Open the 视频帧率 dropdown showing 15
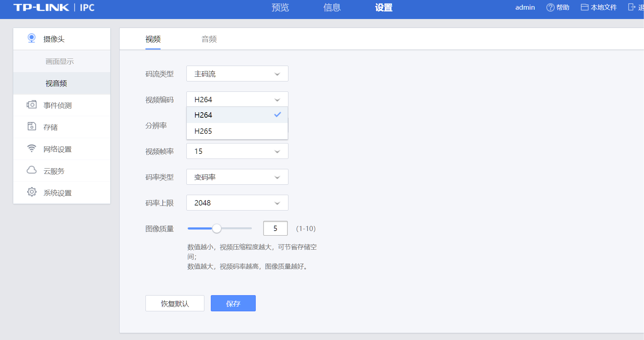 [x=237, y=151]
